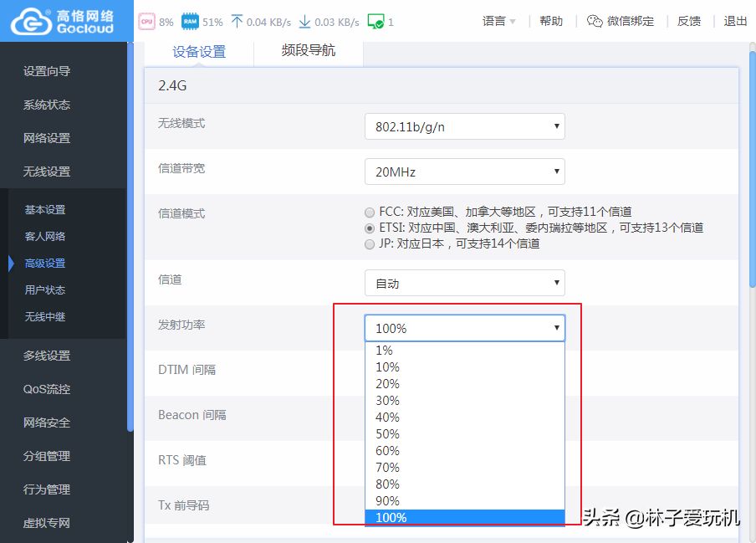
Task: Open 高级设置 submenu item
Action: [45, 264]
